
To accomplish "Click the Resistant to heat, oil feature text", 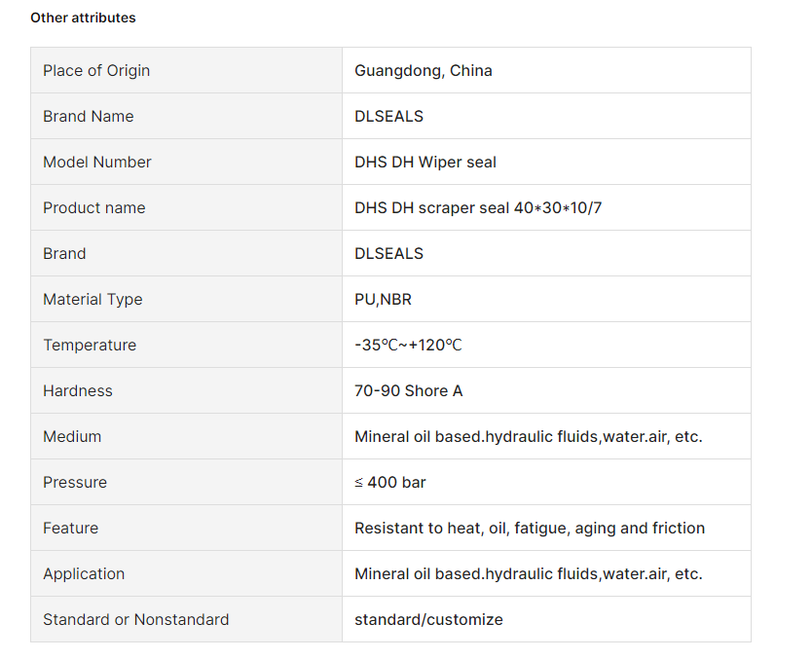I will 530,528.
